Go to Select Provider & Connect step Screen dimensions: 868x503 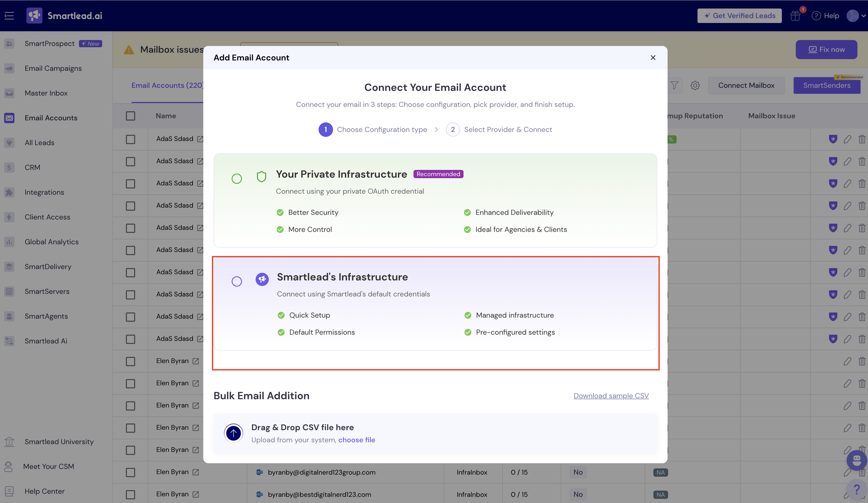pyautogui.click(x=499, y=130)
